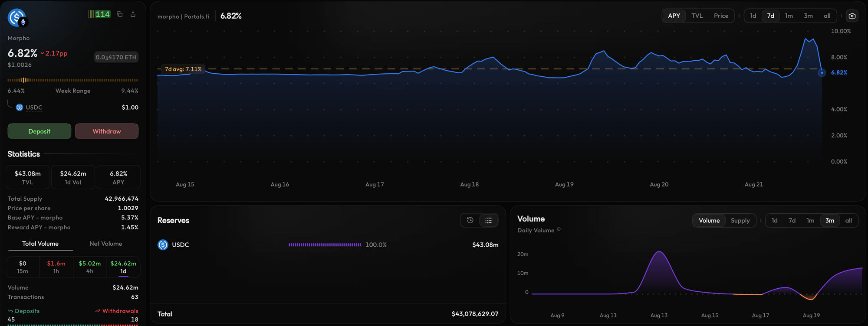The image size is (868, 326).
Task: Click the 0.0₃4170 ETH price badge
Action: [x=116, y=57]
